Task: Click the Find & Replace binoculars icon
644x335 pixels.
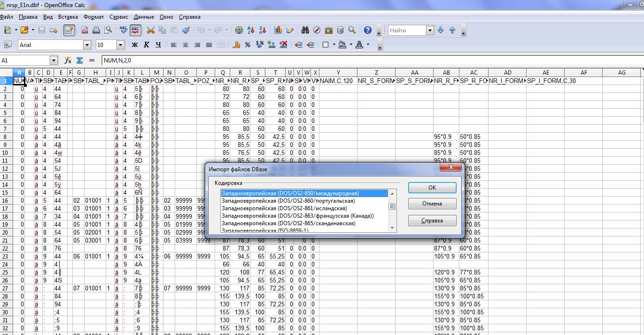Action: [305, 30]
